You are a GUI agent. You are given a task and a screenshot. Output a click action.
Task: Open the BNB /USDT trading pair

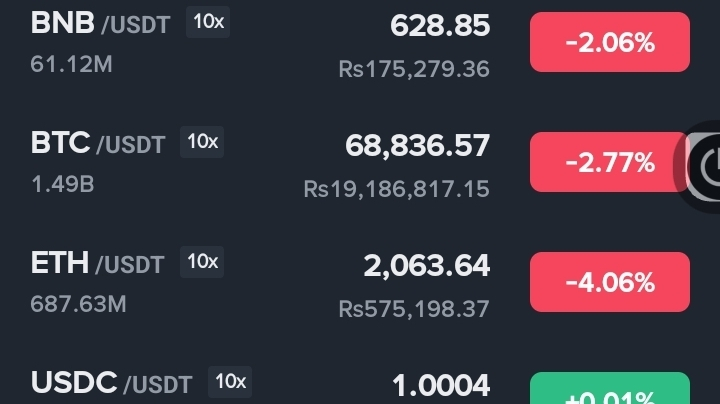pos(100,23)
